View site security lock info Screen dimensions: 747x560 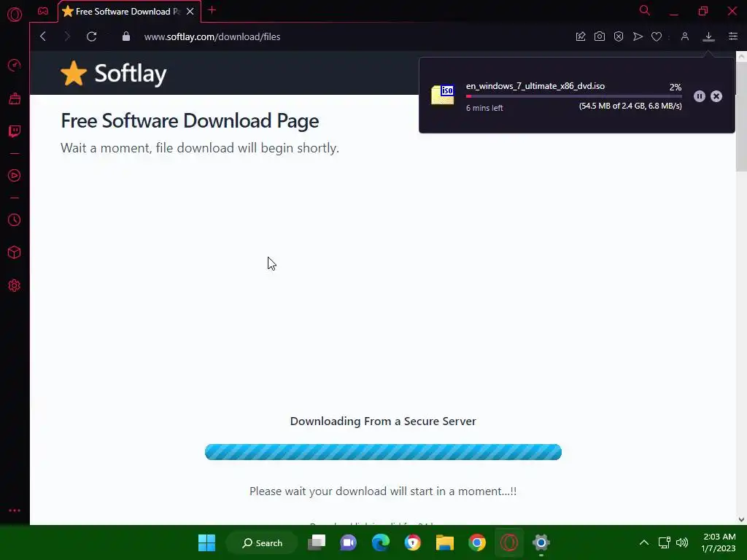coord(125,36)
